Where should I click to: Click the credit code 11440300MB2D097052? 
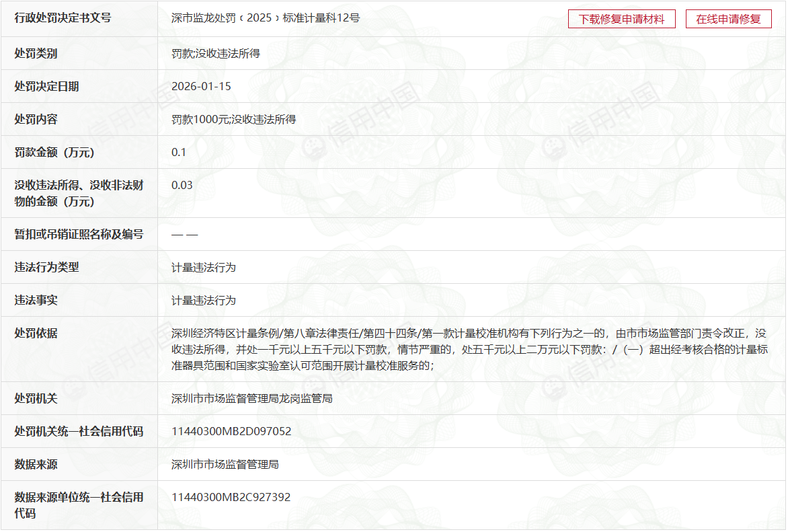click(231, 431)
